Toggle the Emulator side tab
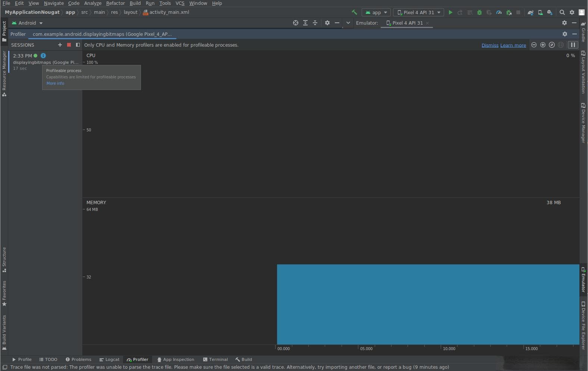This screenshot has height=371, width=588. click(584, 280)
